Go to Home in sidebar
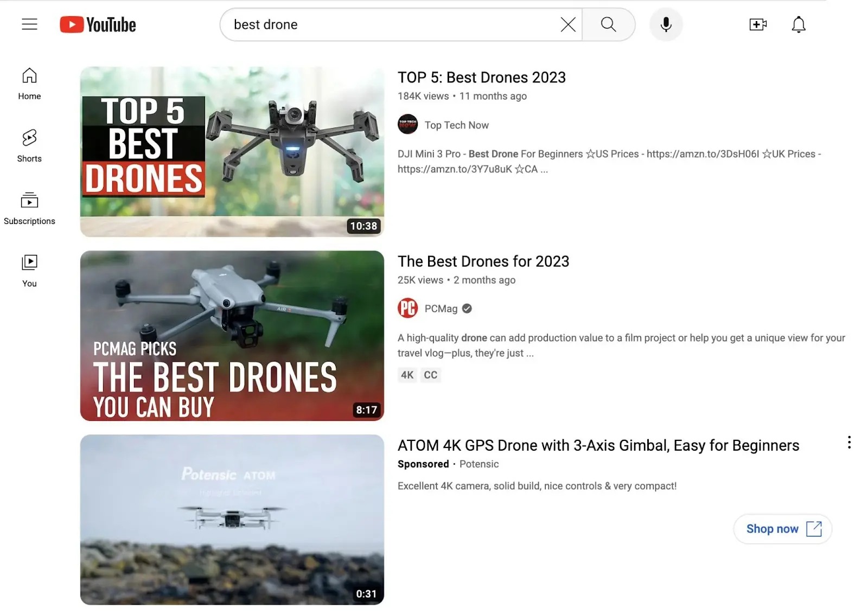This screenshot has height=615, width=868. coord(29,84)
